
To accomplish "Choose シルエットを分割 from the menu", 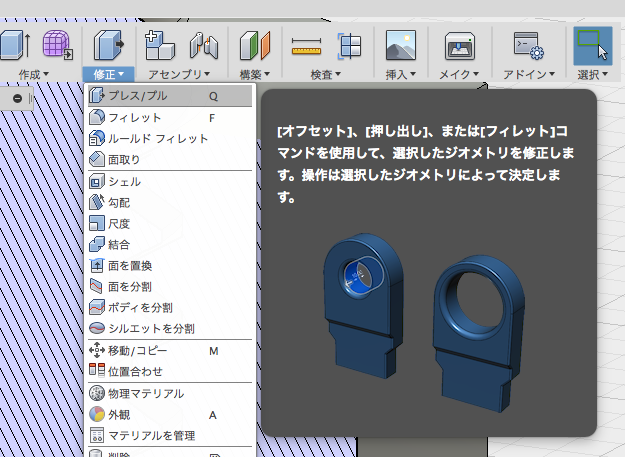I will [170, 328].
